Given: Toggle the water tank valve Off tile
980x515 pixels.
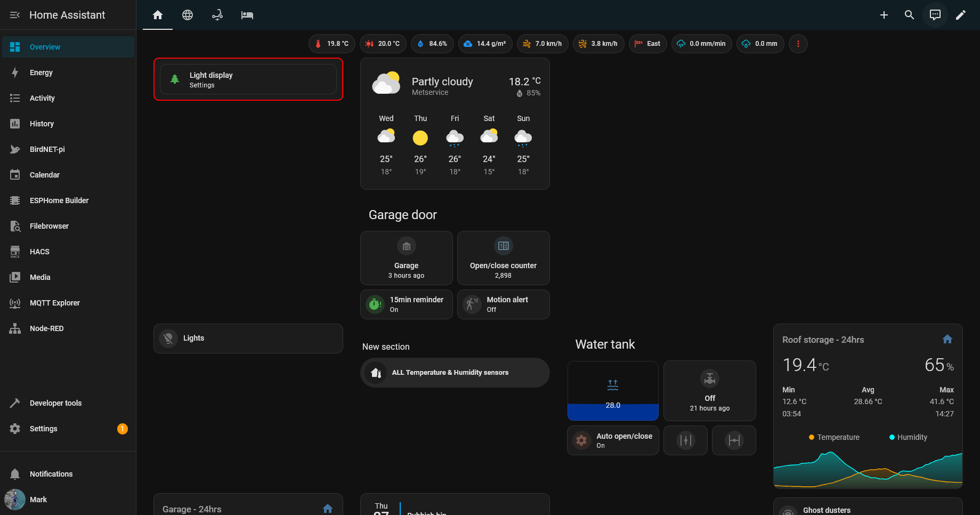Looking at the screenshot, I should [710, 391].
